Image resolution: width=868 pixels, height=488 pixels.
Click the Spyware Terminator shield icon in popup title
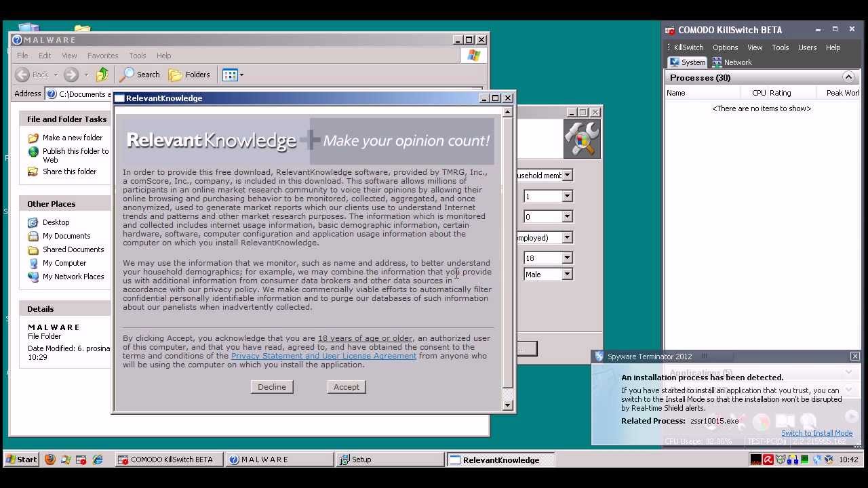[x=599, y=357]
